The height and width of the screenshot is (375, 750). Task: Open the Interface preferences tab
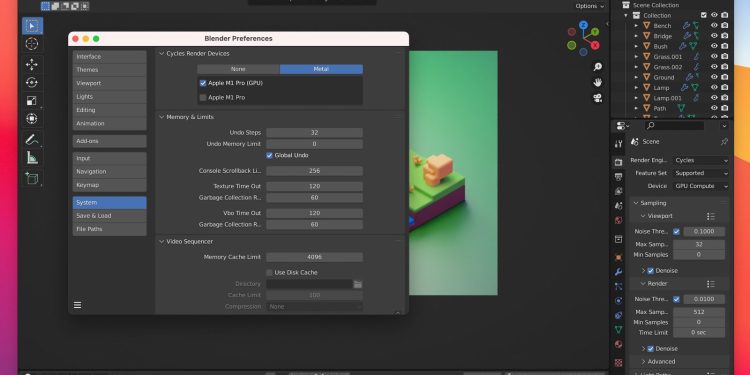[x=110, y=56]
